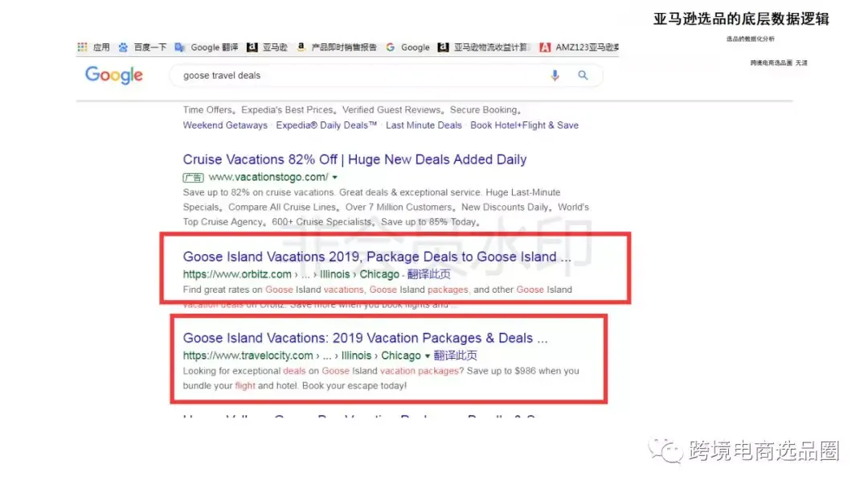Go to Google home via logo

114,76
